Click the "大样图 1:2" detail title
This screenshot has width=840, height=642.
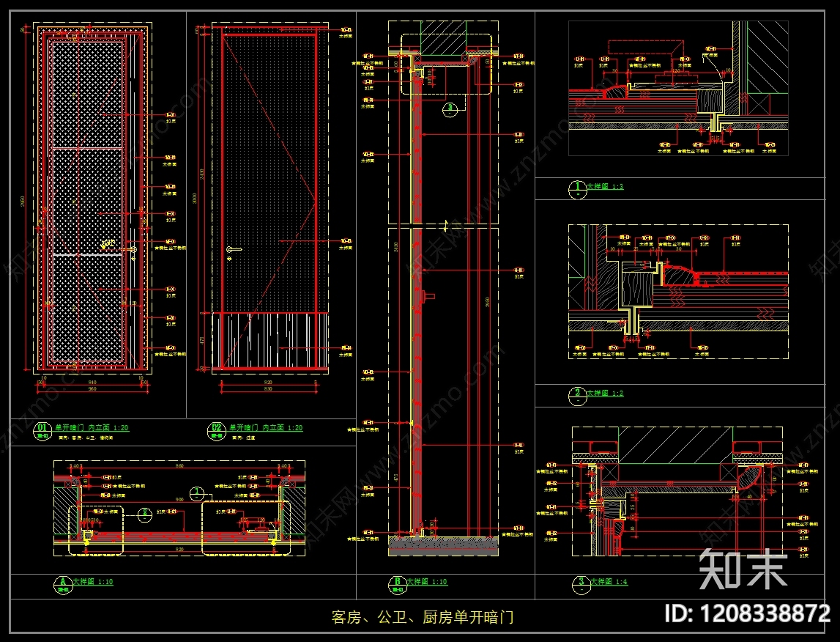[x=606, y=393]
